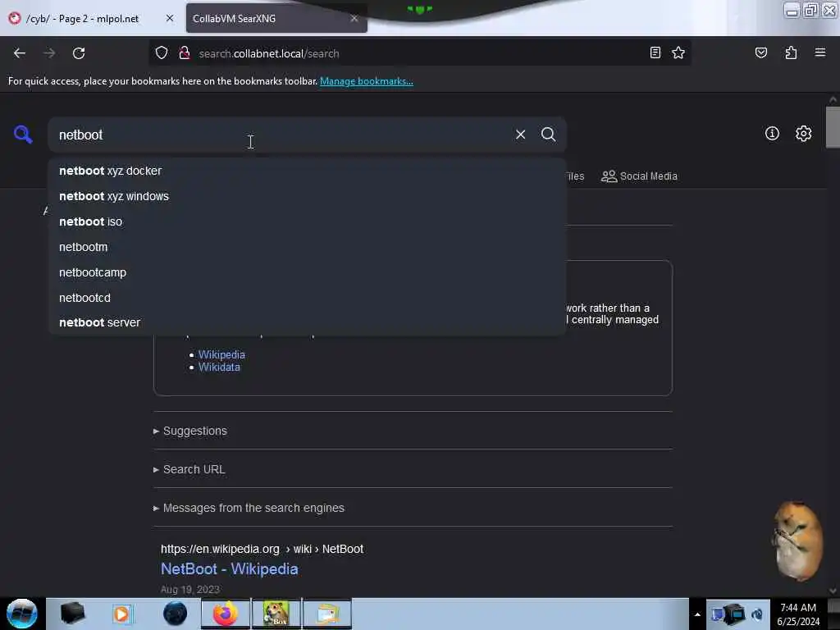
Task: Open the About info icon
Action: pyautogui.click(x=772, y=134)
